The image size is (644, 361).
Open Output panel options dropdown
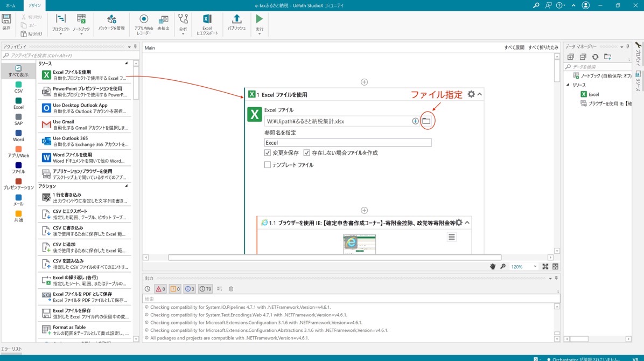(x=550, y=279)
